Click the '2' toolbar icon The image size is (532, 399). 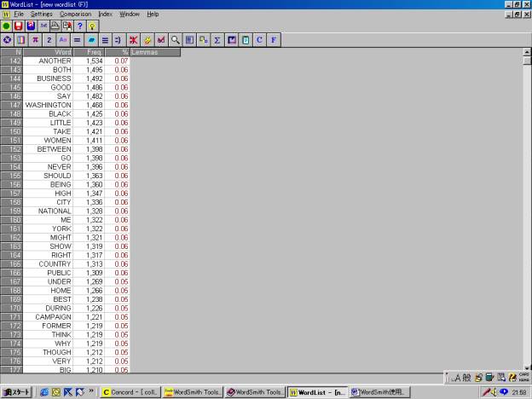tap(49, 40)
